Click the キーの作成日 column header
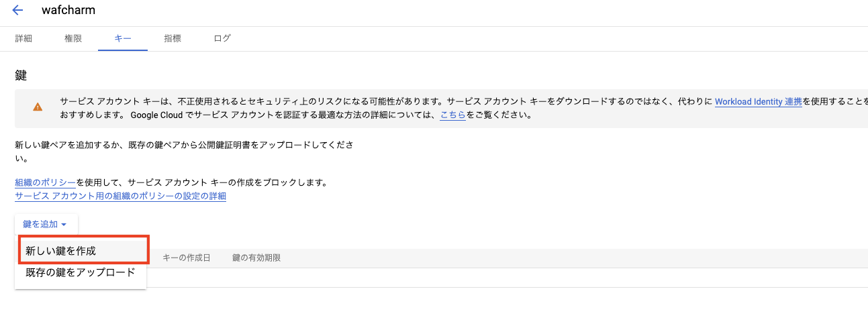The width and height of the screenshot is (868, 334). pos(187,258)
